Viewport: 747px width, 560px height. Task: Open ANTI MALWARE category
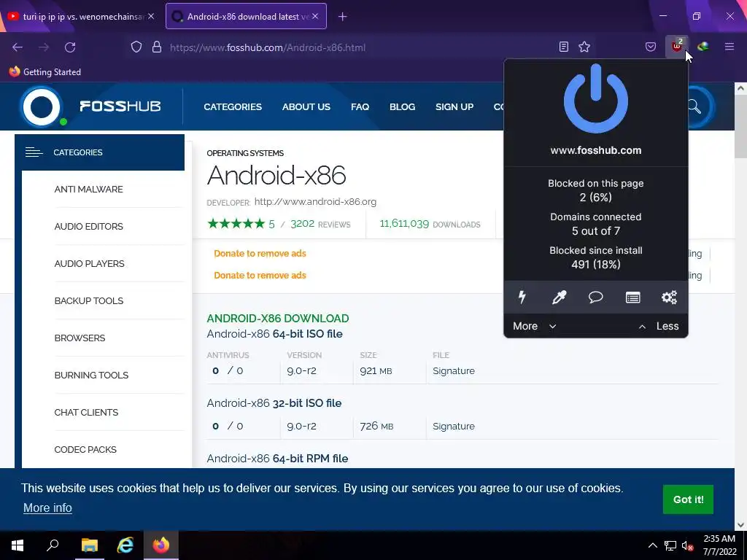tap(88, 189)
